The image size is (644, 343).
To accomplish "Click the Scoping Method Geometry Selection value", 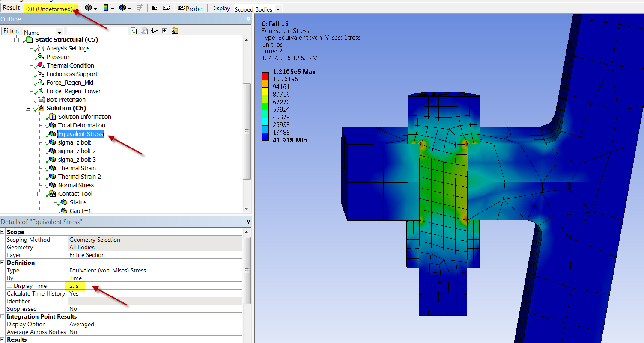I will tap(155, 240).
